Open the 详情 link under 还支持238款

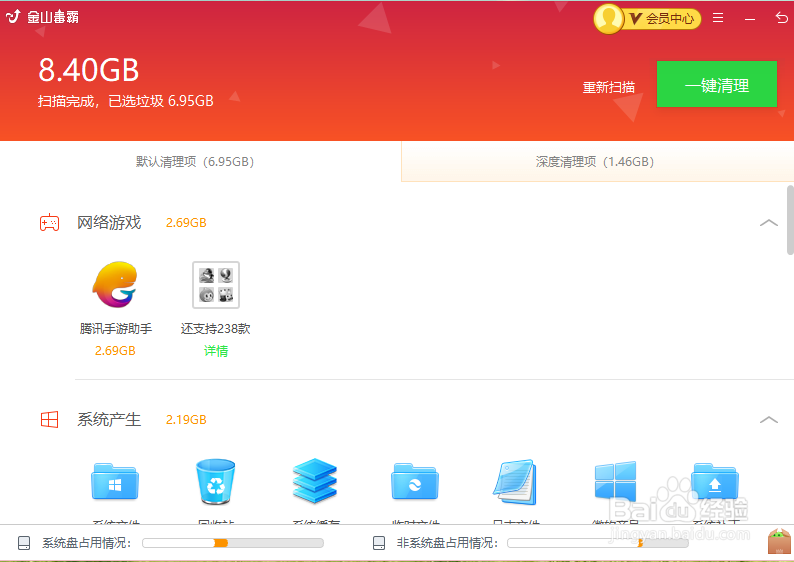pos(216,350)
